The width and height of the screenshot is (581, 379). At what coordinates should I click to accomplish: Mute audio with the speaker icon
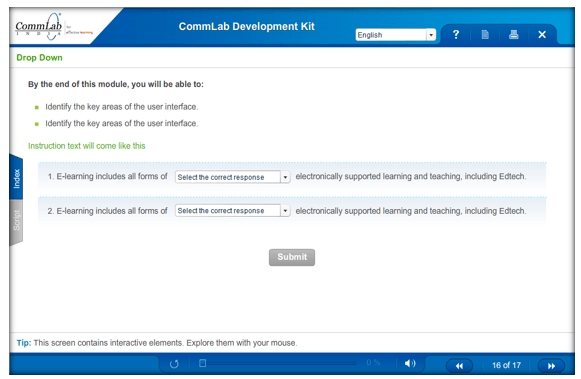click(410, 363)
